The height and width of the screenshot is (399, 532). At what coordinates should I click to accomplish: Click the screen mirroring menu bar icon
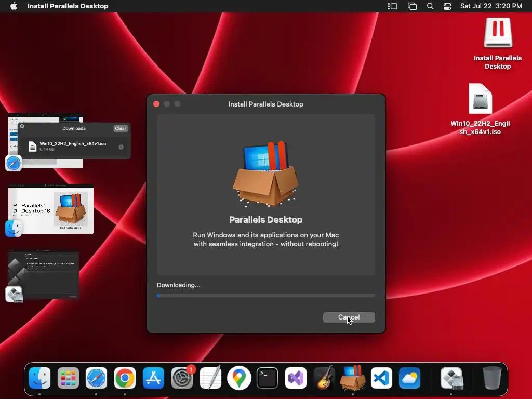(412, 6)
